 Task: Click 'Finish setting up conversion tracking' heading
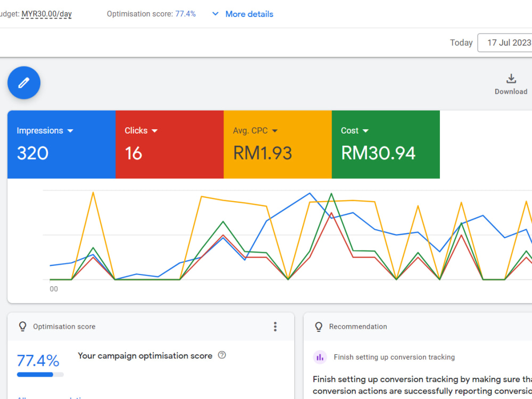[x=394, y=358]
